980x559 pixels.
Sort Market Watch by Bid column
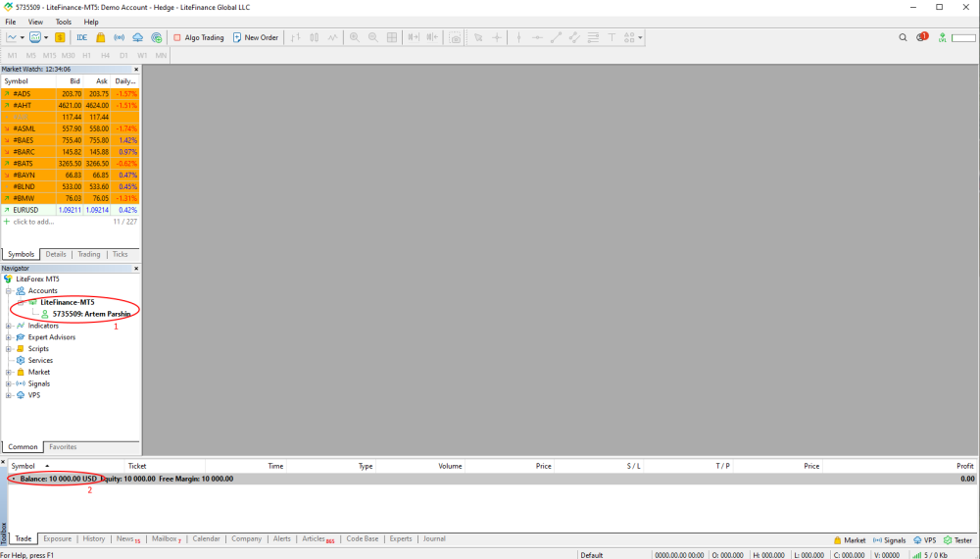pos(70,81)
